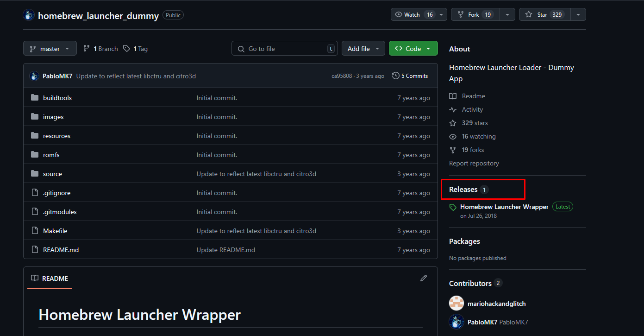Open the buildtools folder name
The image size is (644, 336).
coord(57,98)
